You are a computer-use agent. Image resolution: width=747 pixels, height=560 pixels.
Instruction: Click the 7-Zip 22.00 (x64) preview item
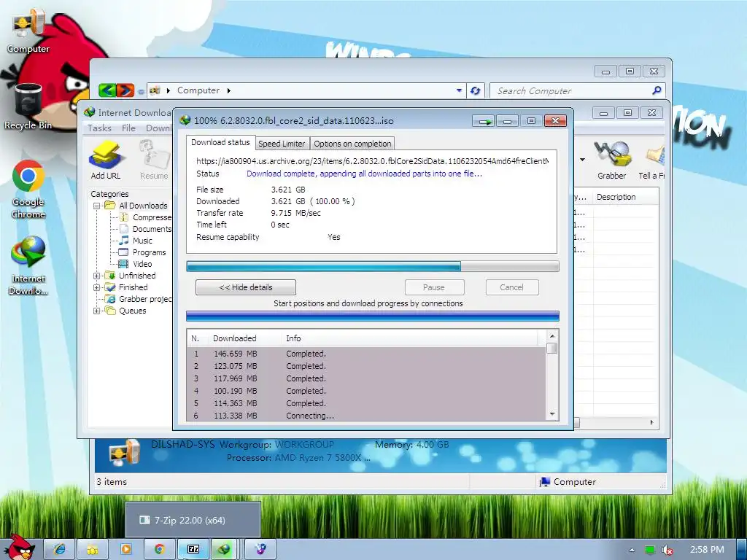click(193, 520)
